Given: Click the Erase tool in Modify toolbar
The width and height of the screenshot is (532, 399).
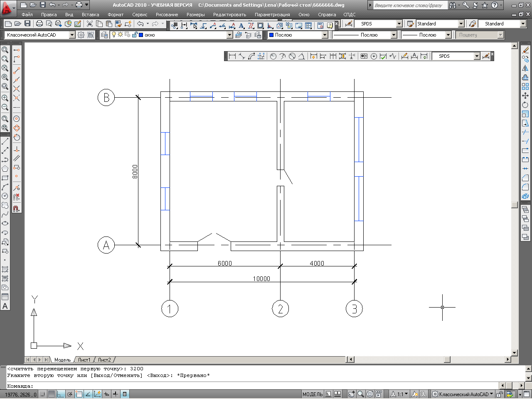Looking at the screenshot, I should point(525,50).
